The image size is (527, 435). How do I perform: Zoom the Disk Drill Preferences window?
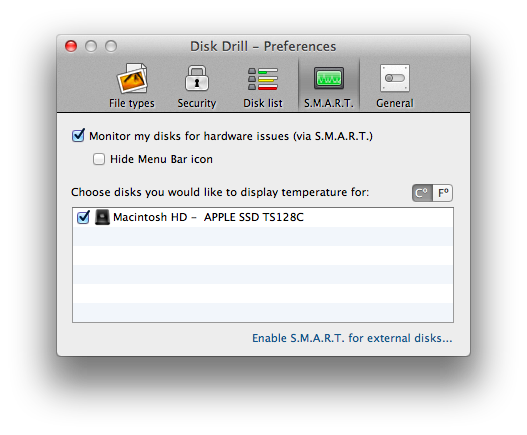tap(111, 46)
